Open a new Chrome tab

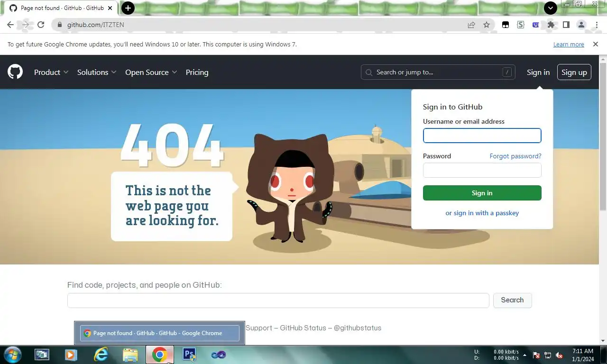click(128, 8)
